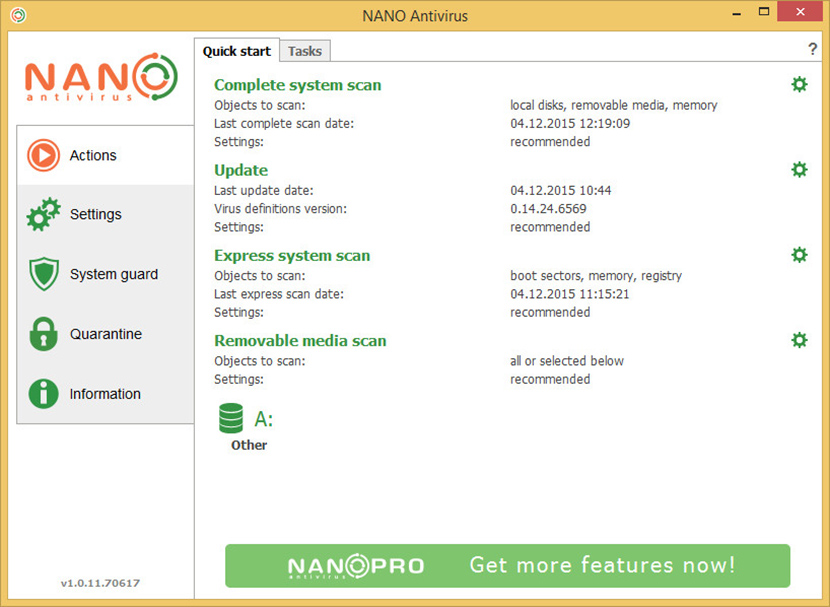Open Removable media scan settings gear

(x=799, y=340)
